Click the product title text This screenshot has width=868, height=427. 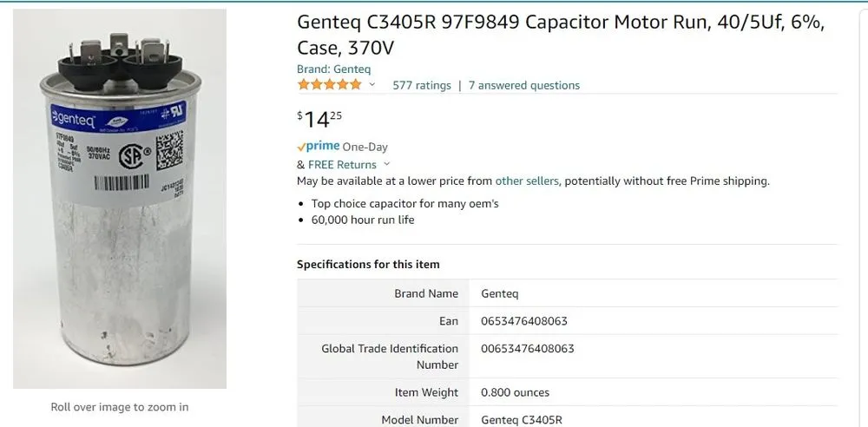coord(560,35)
